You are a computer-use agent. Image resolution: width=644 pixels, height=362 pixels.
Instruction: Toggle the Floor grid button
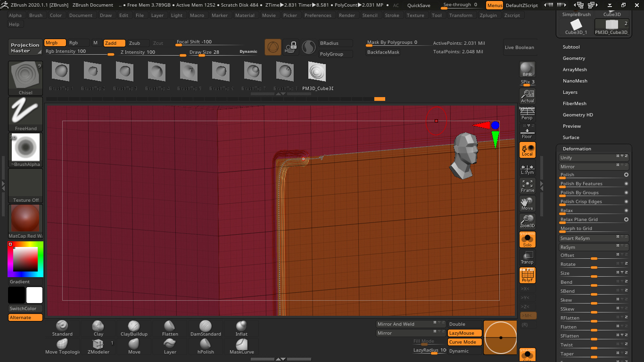(528, 132)
